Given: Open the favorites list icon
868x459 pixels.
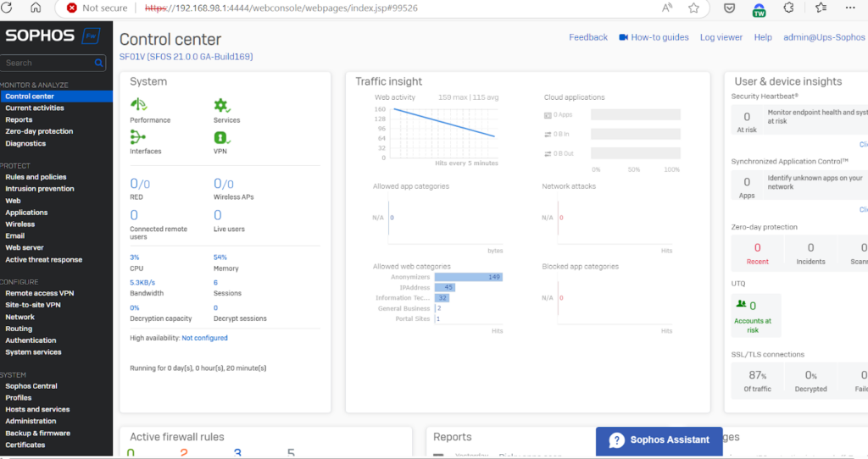Looking at the screenshot, I should point(821,8).
